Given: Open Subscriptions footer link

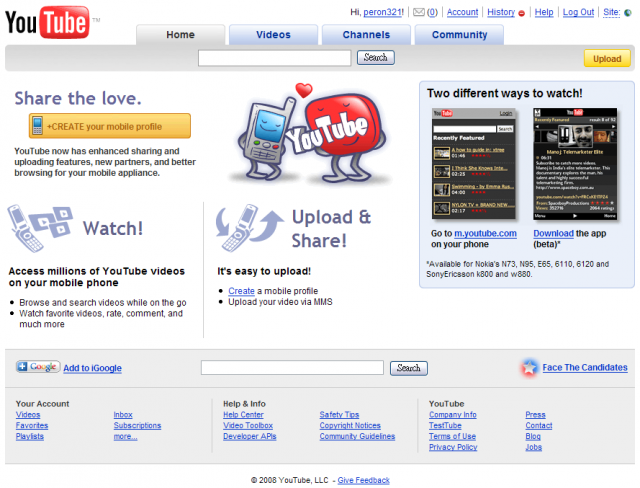Looking at the screenshot, I should click(137, 426).
